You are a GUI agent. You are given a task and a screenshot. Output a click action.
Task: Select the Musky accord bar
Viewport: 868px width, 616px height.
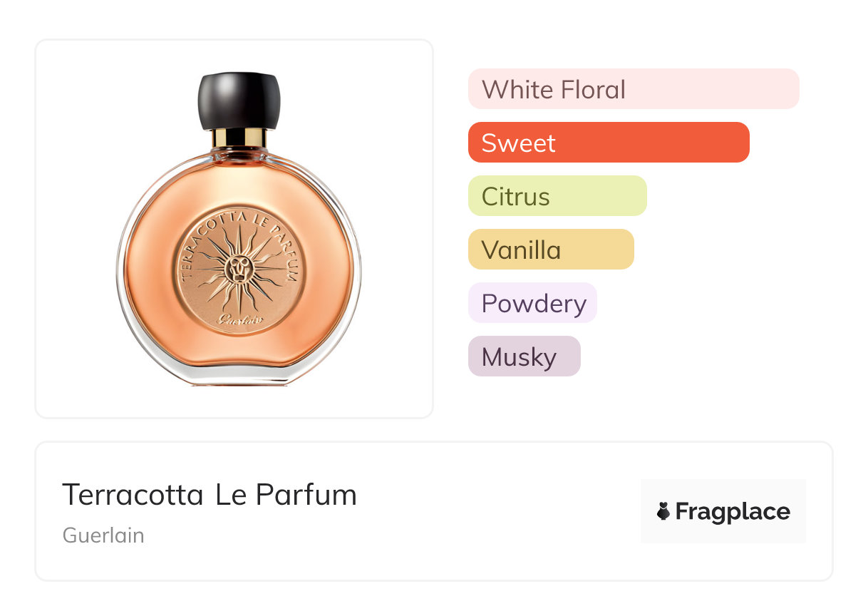524,356
